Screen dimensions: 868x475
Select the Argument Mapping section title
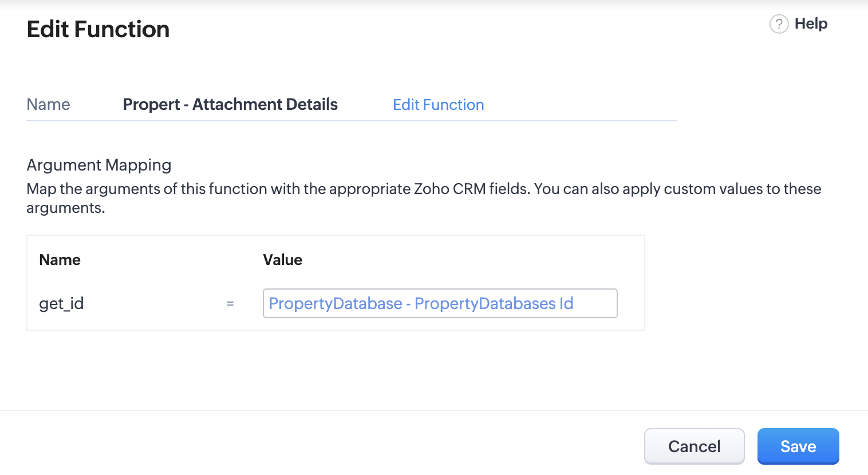click(98, 165)
